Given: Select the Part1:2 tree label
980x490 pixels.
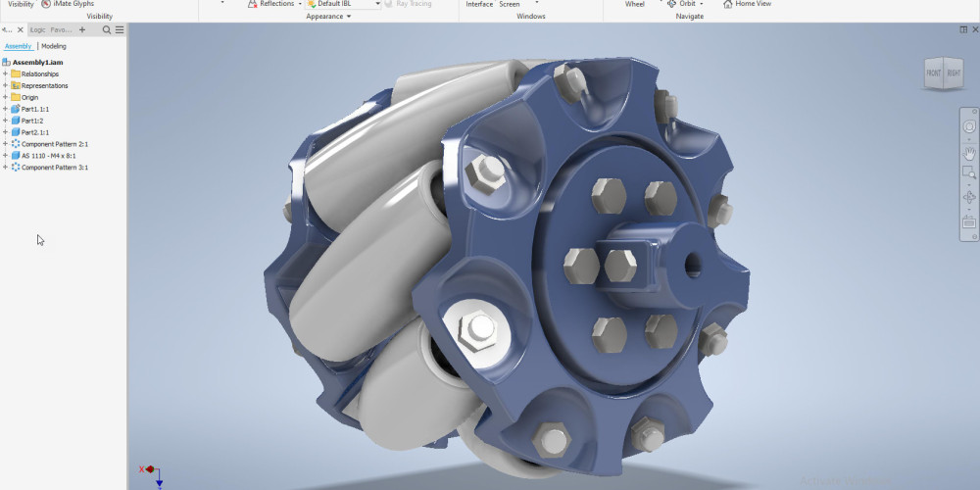Looking at the screenshot, I should tap(32, 121).
